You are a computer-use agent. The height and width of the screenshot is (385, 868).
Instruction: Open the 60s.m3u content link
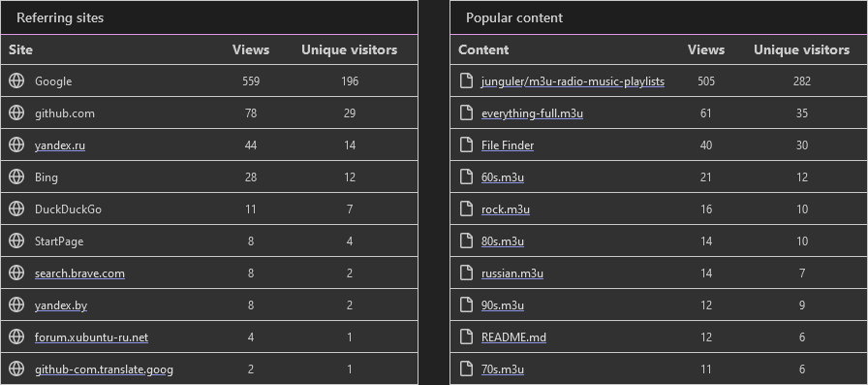tap(502, 177)
